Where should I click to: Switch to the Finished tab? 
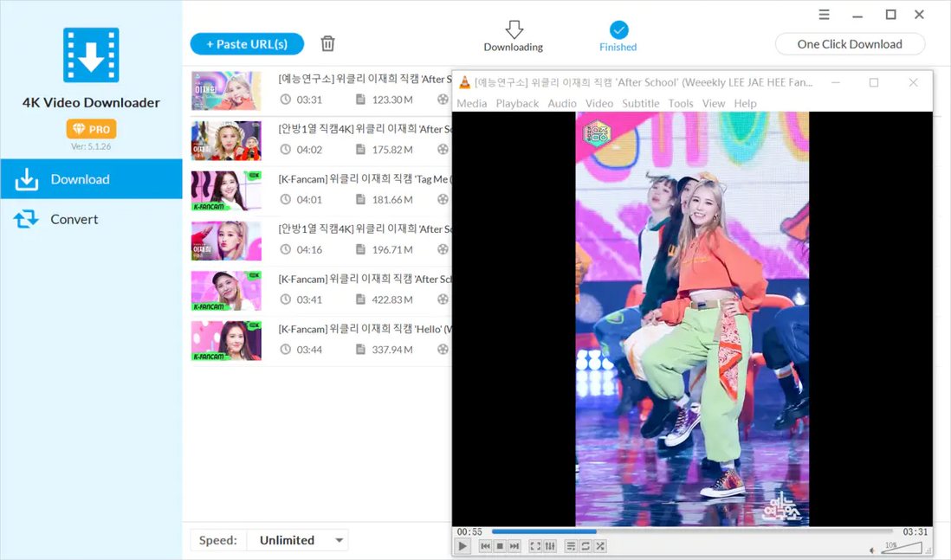tap(618, 36)
